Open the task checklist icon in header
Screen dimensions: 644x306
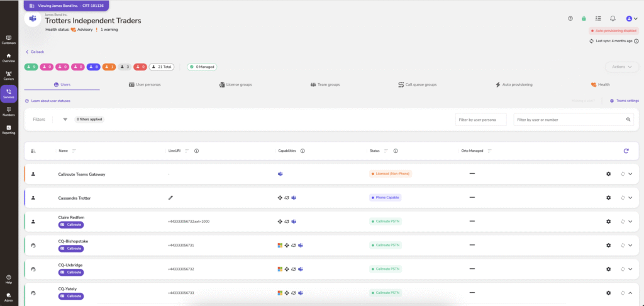(598, 19)
